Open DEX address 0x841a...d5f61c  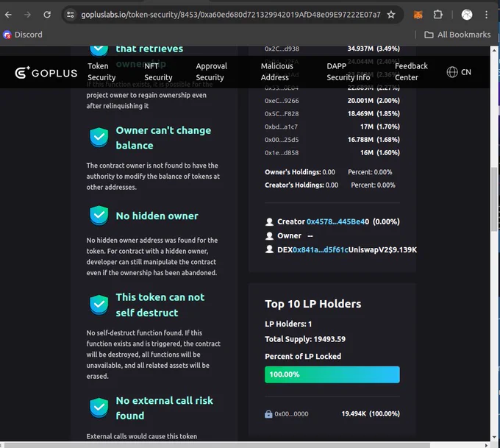pyautogui.click(x=321, y=249)
